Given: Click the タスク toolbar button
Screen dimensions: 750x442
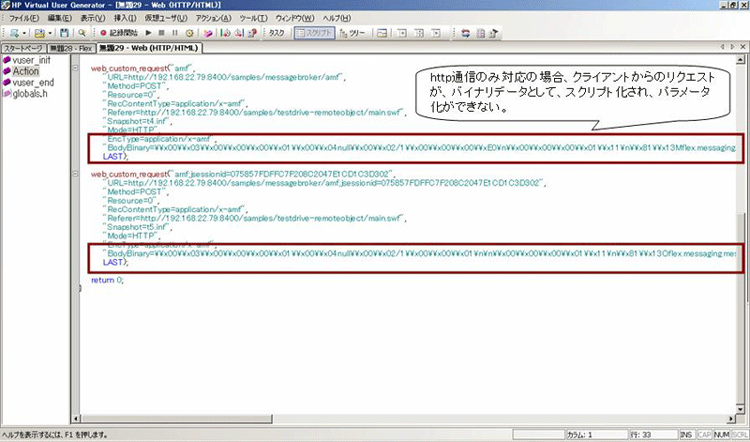Looking at the screenshot, I should (276, 33).
